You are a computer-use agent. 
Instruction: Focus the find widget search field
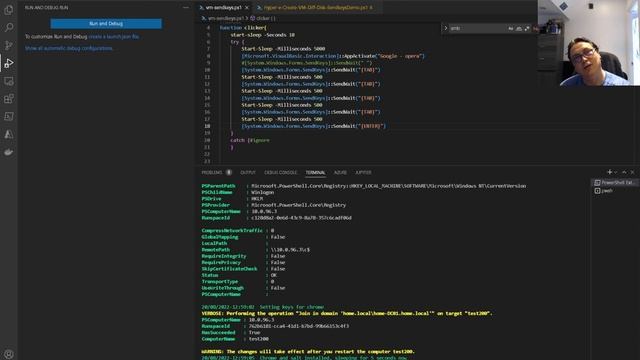point(477,28)
